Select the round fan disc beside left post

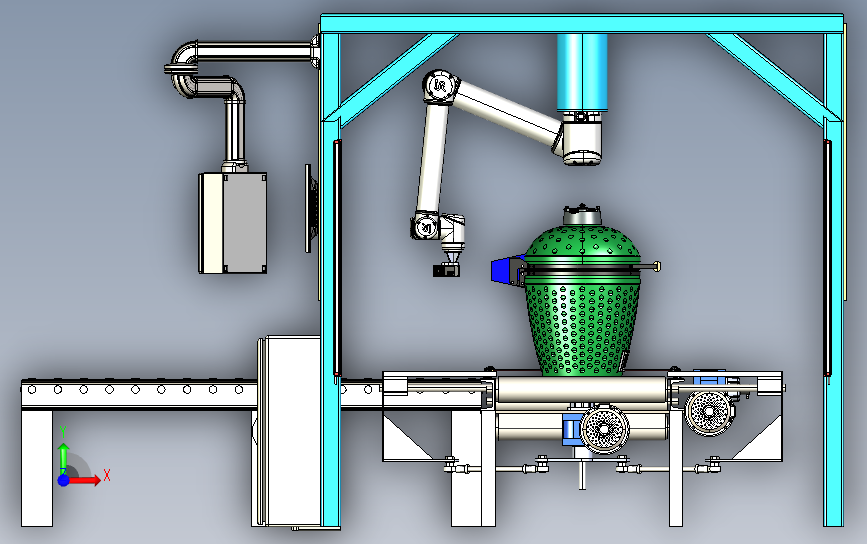[x=311, y=208]
